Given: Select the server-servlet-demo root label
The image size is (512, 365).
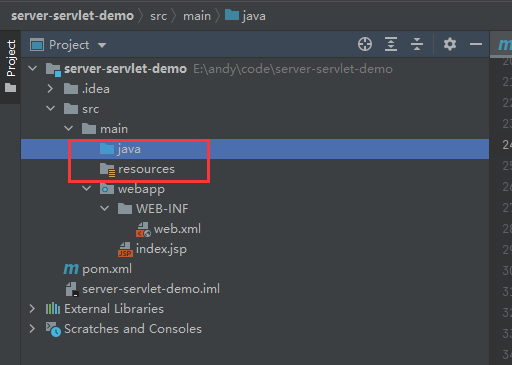Looking at the screenshot, I should click(x=125, y=69).
